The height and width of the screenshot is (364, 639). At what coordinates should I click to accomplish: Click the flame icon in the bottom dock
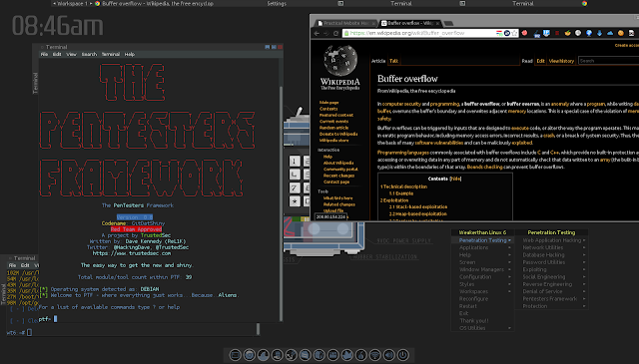tap(361, 355)
